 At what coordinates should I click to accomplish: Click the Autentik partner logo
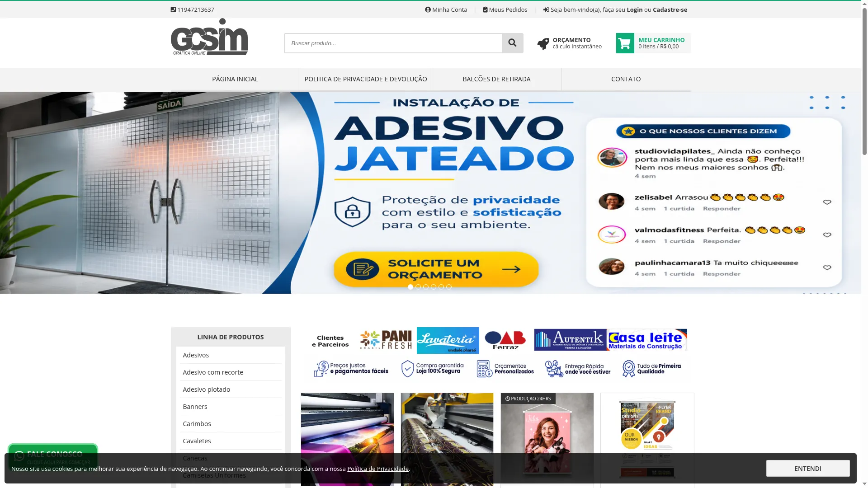pyautogui.click(x=570, y=340)
